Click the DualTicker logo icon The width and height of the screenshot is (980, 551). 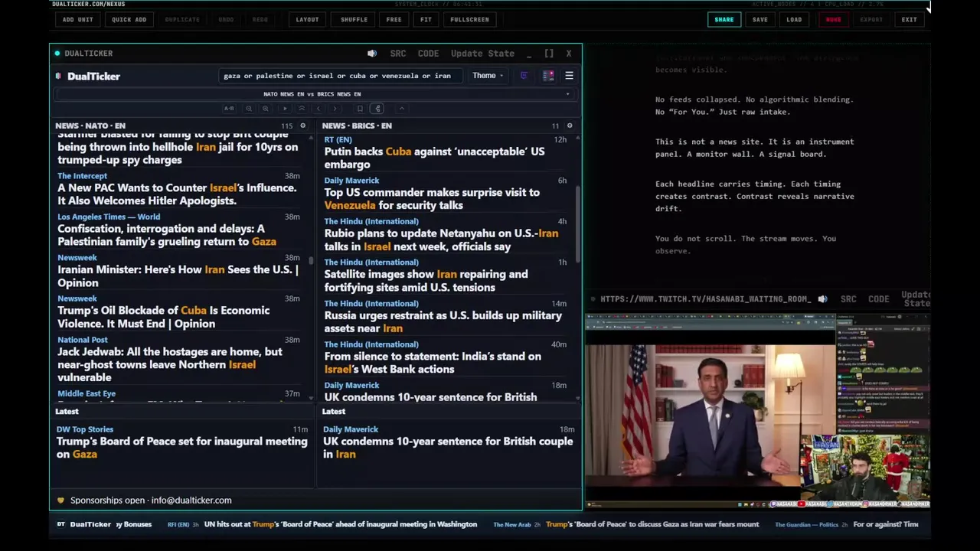click(x=58, y=76)
